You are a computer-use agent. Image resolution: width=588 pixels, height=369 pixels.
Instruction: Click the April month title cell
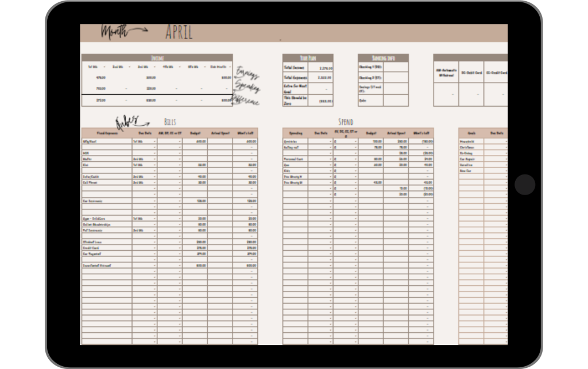[179, 33]
